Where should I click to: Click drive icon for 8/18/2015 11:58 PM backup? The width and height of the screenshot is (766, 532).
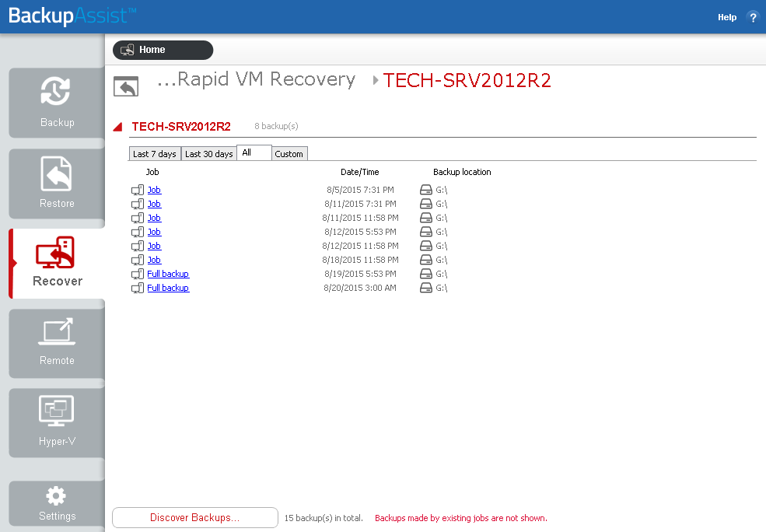[426, 260]
